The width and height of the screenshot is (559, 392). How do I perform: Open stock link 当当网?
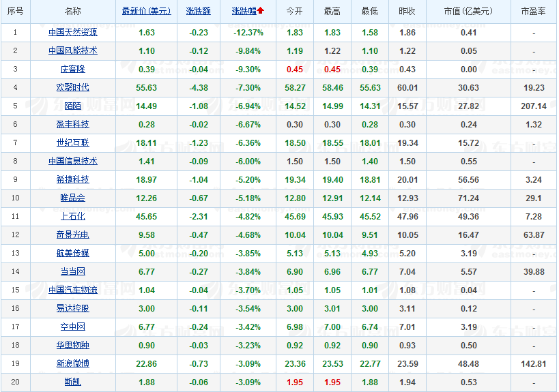tap(73, 271)
